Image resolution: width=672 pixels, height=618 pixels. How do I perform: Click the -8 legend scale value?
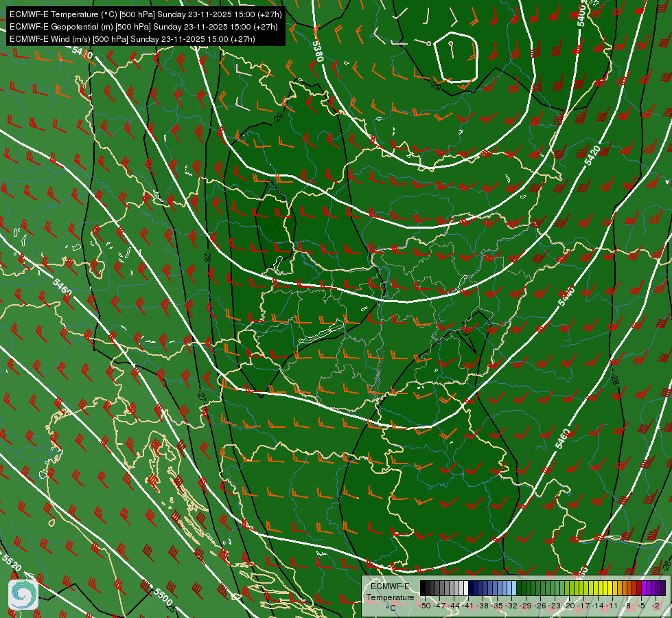pyautogui.click(x=627, y=606)
